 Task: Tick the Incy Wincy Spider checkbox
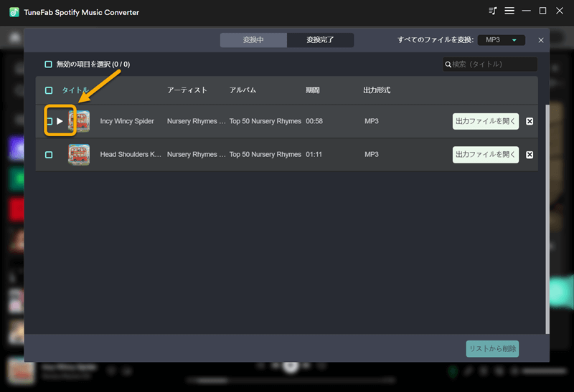(x=49, y=121)
